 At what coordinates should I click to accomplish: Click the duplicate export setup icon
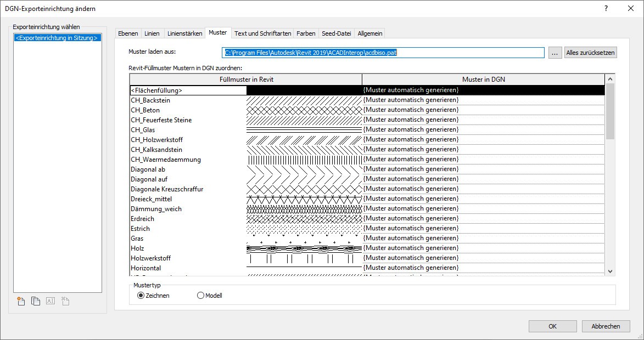tap(36, 301)
